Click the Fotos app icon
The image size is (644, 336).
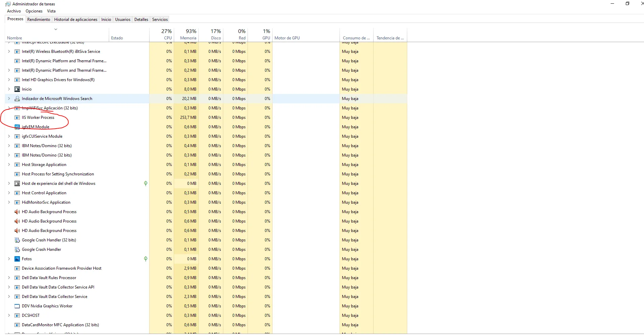coord(17,259)
